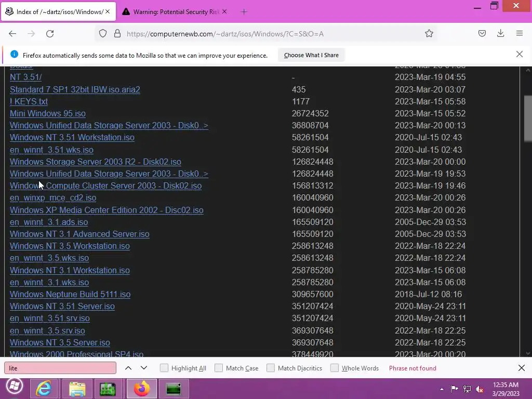Open Standard 7 SP1 32bit IBW.iso.aria2
The image size is (532, 399).
(x=75, y=89)
